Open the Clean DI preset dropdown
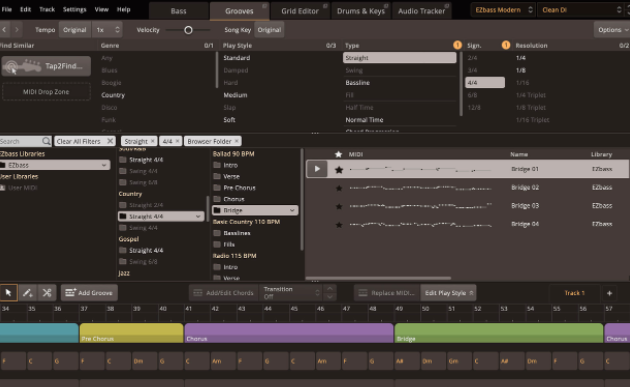Image resolution: width=630 pixels, height=387 pixels. [x=581, y=10]
